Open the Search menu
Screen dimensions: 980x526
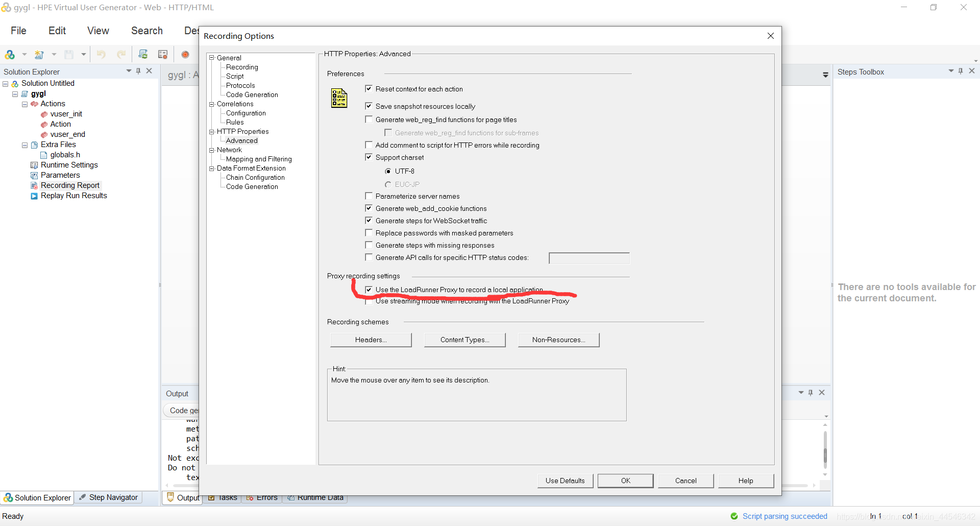(x=147, y=31)
